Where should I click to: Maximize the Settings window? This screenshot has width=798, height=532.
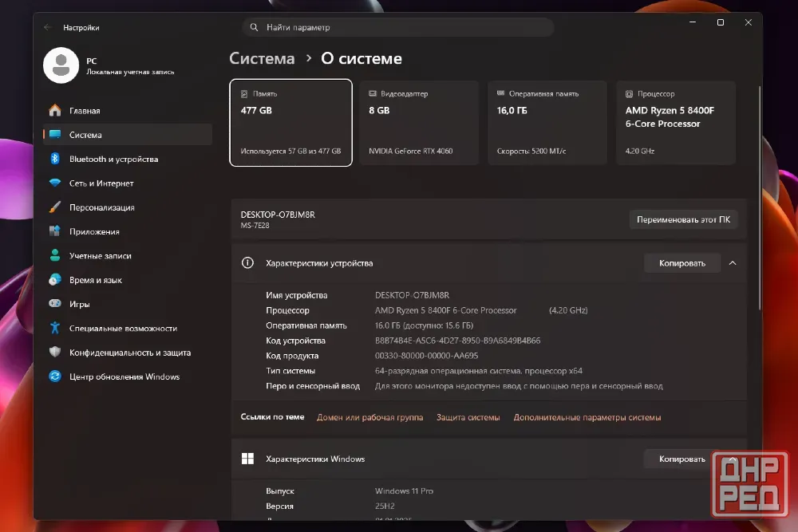pos(721,22)
